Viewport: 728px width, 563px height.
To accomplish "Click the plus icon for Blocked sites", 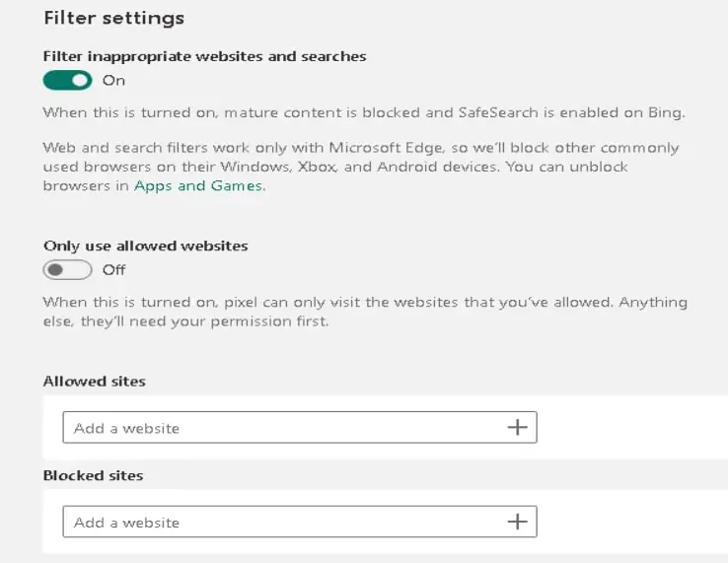I will (x=517, y=522).
